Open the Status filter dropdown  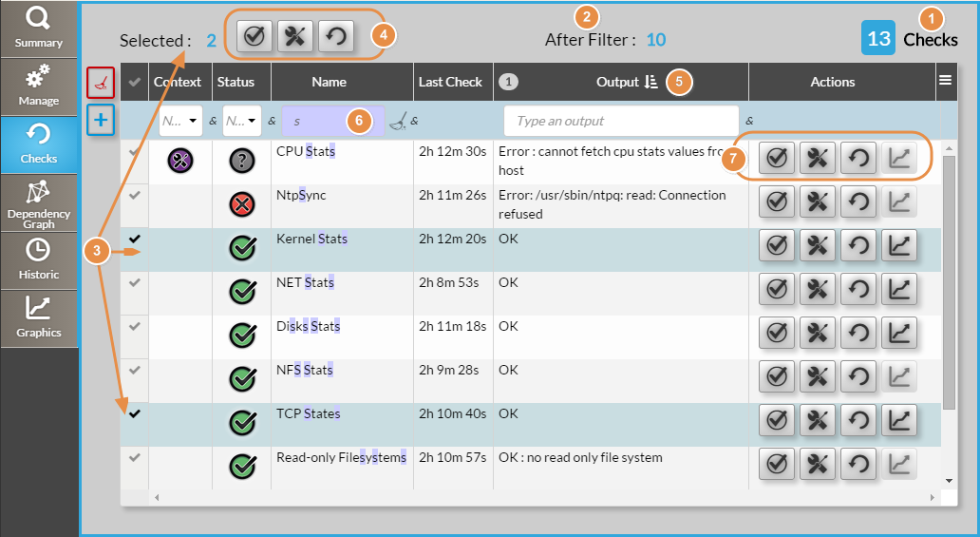[241, 121]
